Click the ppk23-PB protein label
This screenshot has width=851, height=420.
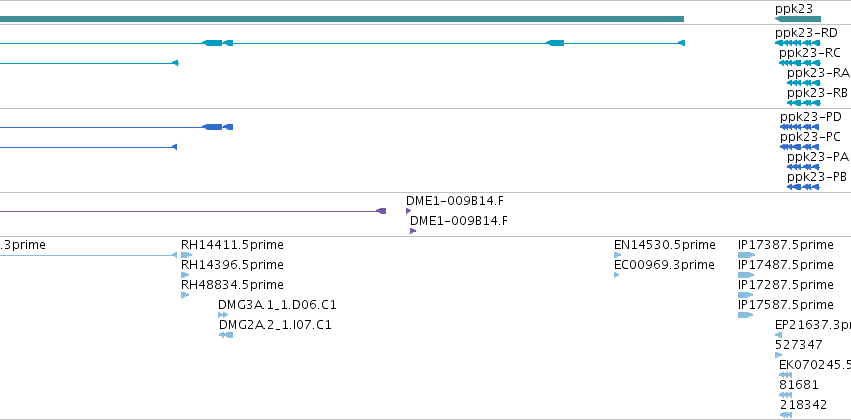(x=817, y=177)
